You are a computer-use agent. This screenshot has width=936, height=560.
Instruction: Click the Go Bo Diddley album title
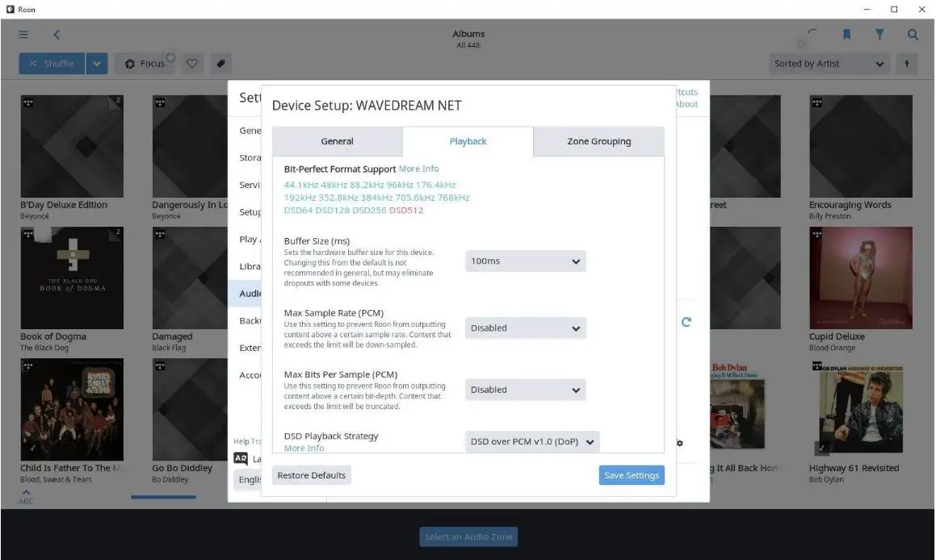182,468
